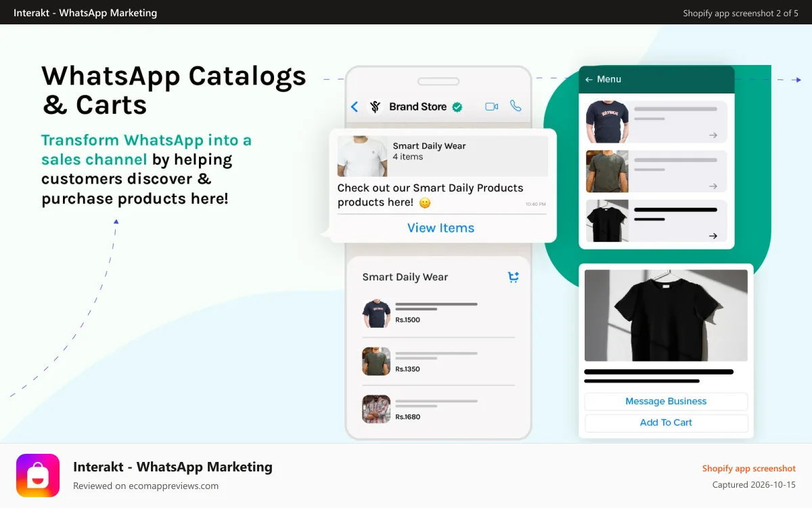The height and width of the screenshot is (508, 812).
Task: Click the Rs.1350 price label
Action: click(x=408, y=369)
